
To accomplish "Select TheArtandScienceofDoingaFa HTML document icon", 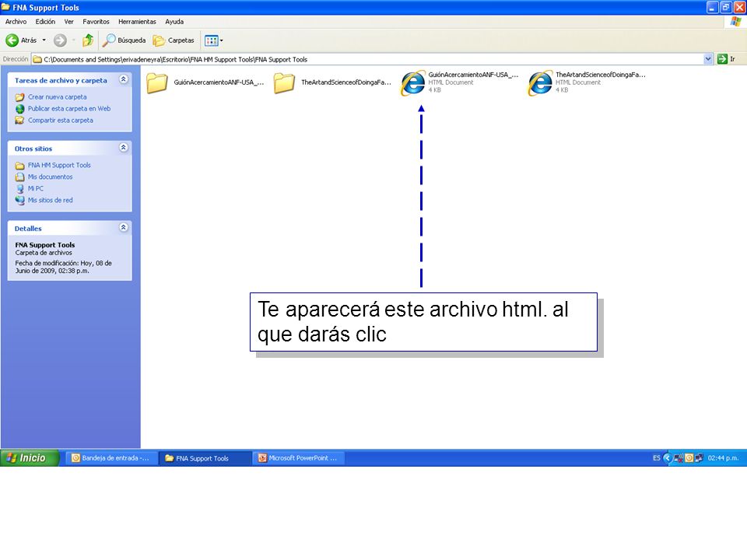I will coord(540,83).
